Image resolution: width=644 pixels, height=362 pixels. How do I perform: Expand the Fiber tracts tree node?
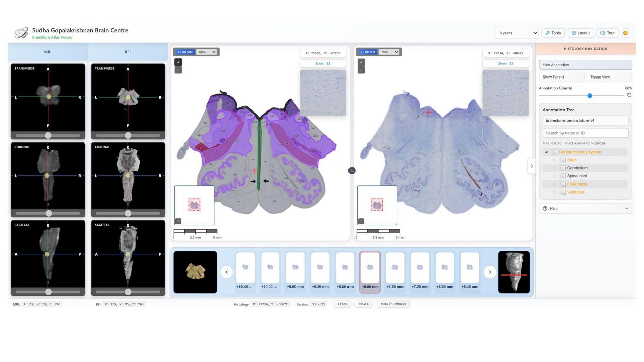coord(555,184)
